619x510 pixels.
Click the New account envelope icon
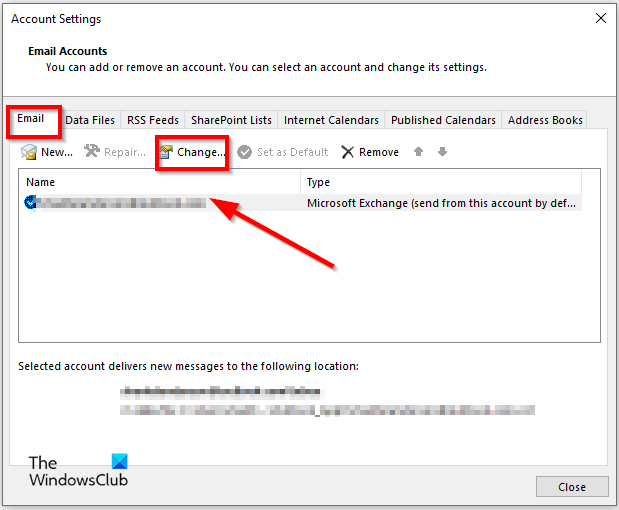(29, 152)
